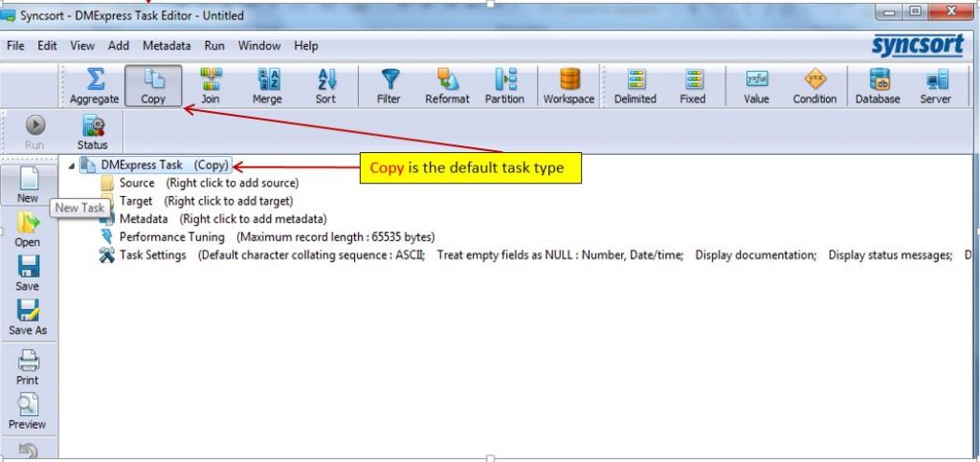Add a Delimited record layout

click(635, 86)
